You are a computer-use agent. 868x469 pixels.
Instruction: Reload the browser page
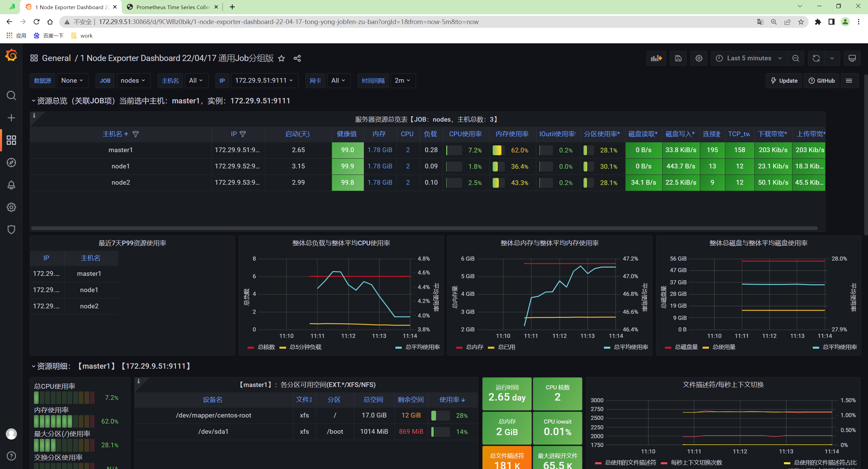click(x=37, y=22)
